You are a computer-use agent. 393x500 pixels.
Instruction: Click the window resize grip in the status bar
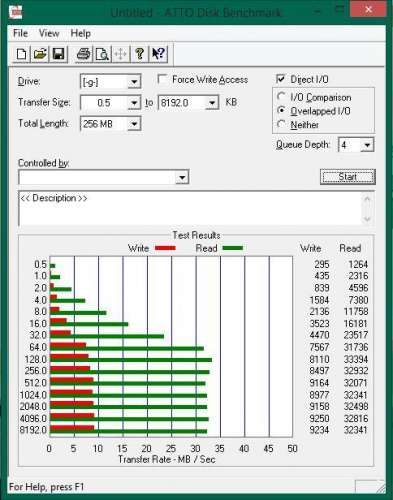coord(380,488)
